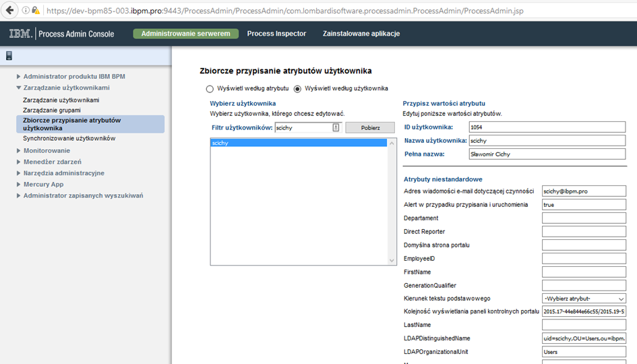The height and width of the screenshot is (364, 637).
Task: Expand the 'Monitorowanie' section
Action: (18, 151)
